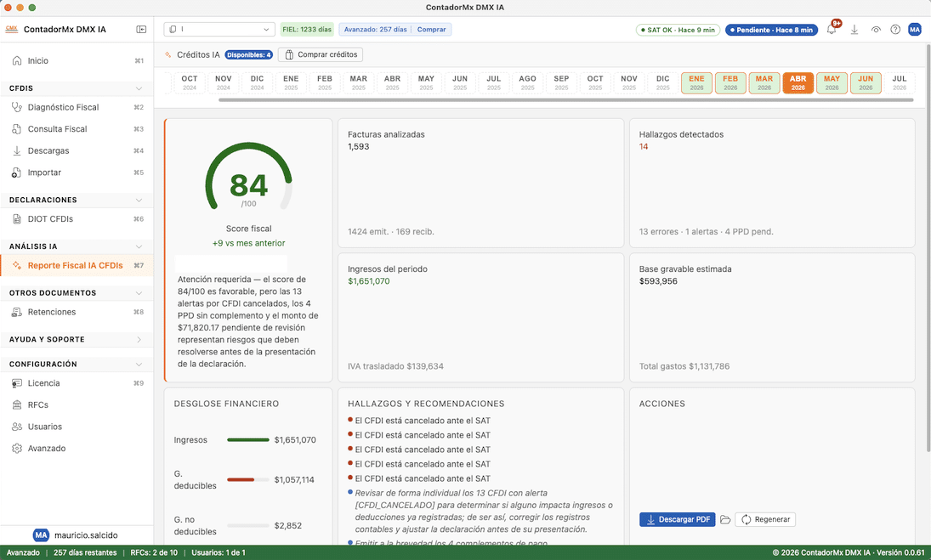This screenshot has height=560, width=931.
Task: Select the ABR 2026 month
Action: (x=798, y=83)
